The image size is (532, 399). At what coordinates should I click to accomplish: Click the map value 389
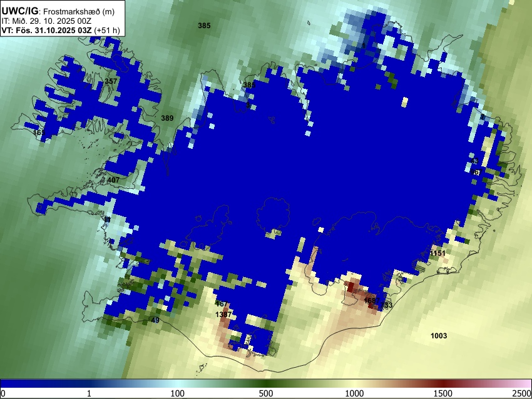(x=167, y=118)
